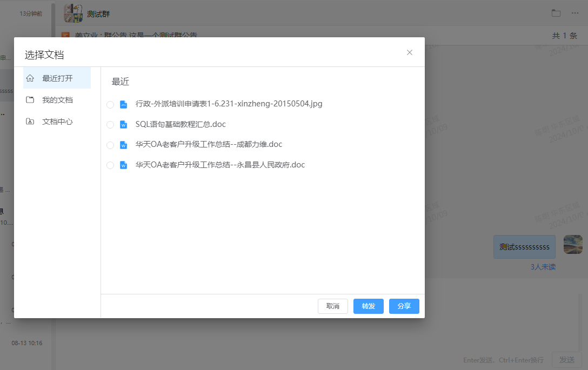Click the 测试ssssssssss message bubble
The height and width of the screenshot is (370, 588).
click(x=524, y=247)
